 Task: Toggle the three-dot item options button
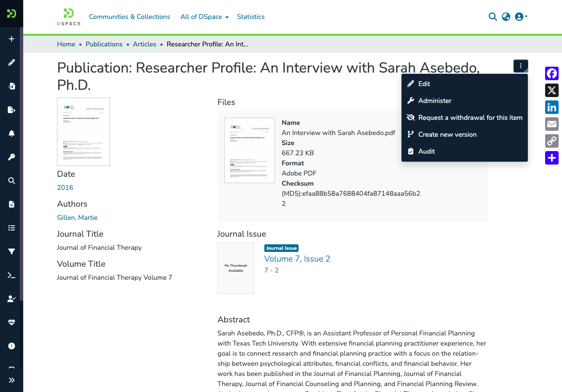pos(521,66)
